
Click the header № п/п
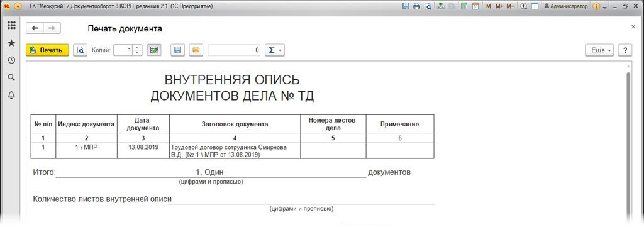click(43, 124)
